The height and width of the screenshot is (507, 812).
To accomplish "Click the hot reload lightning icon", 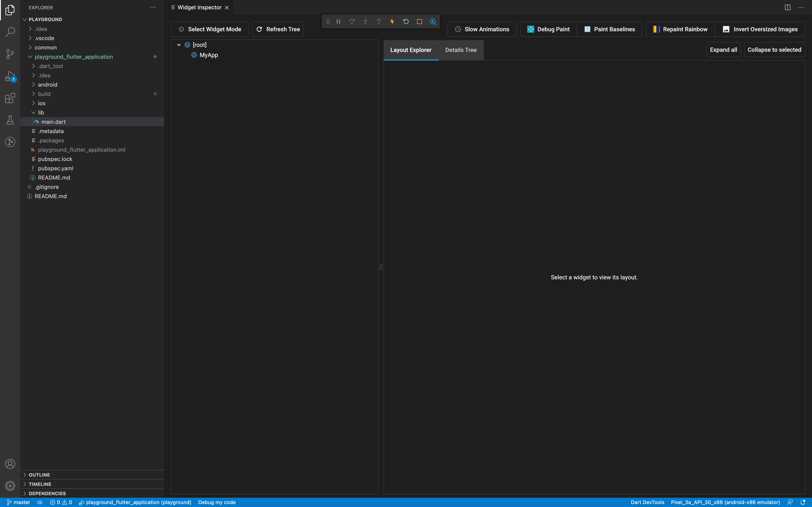I will pos(392,22).
